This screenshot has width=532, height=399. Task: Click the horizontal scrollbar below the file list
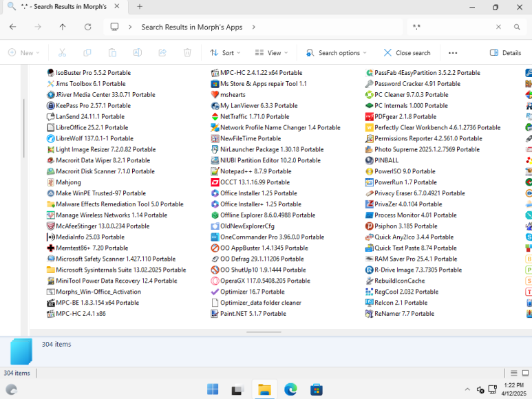tap(264, 332)
